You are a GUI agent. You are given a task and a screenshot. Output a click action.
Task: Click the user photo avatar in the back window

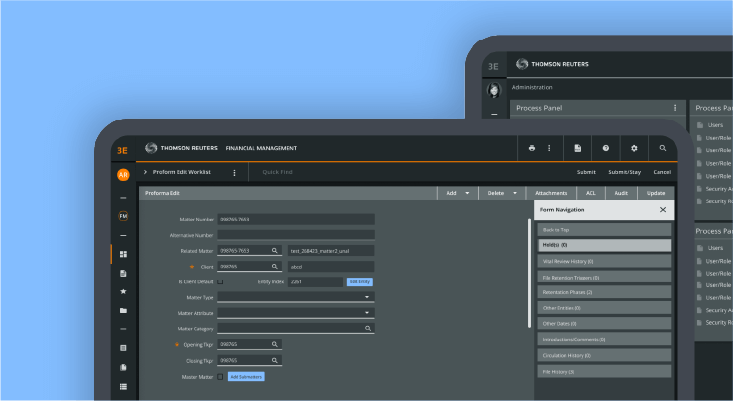[x=494, y=90]
